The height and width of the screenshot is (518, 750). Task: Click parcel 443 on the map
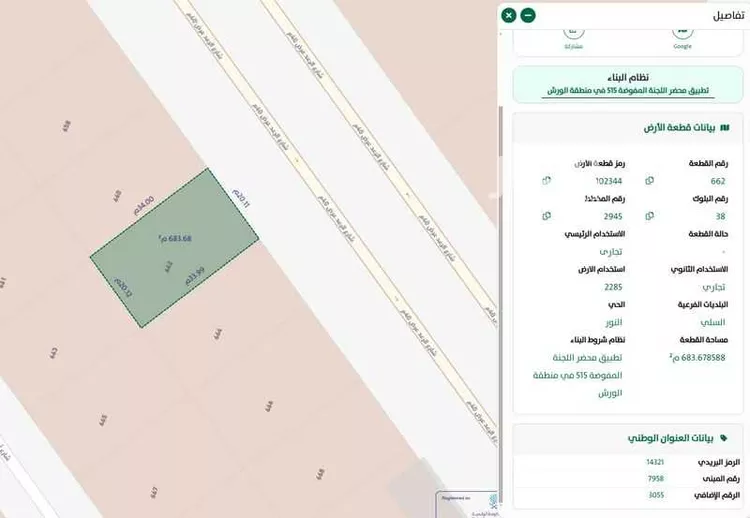pos(54,354)
